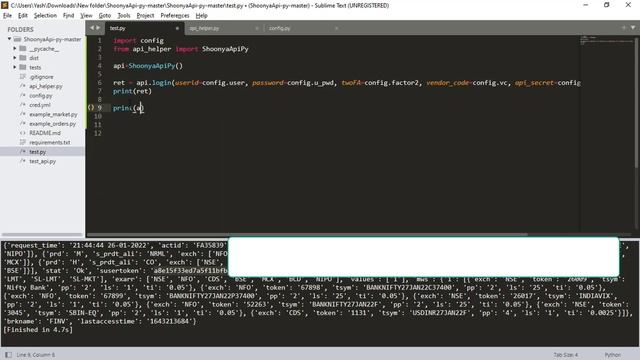The width and height of the screenshot is (640, 360).
Task: Click the cred.yml file icon
Action: pyautogui.click(x=23, y=105)
